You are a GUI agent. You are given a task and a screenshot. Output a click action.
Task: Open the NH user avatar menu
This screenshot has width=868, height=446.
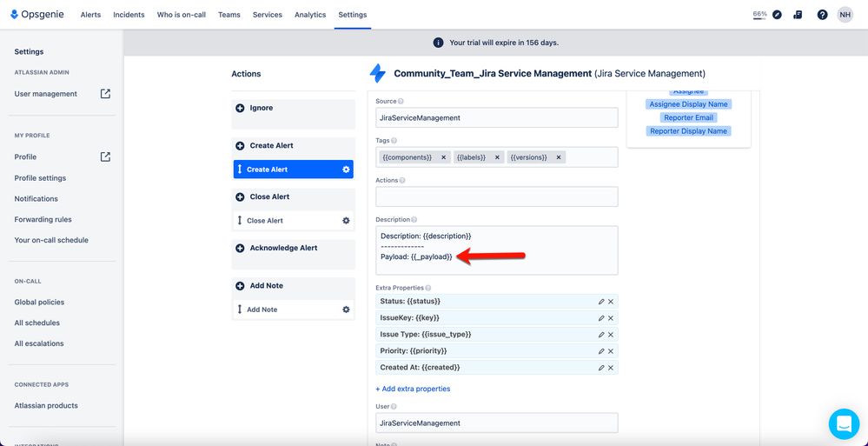click(x=845, y=15)
